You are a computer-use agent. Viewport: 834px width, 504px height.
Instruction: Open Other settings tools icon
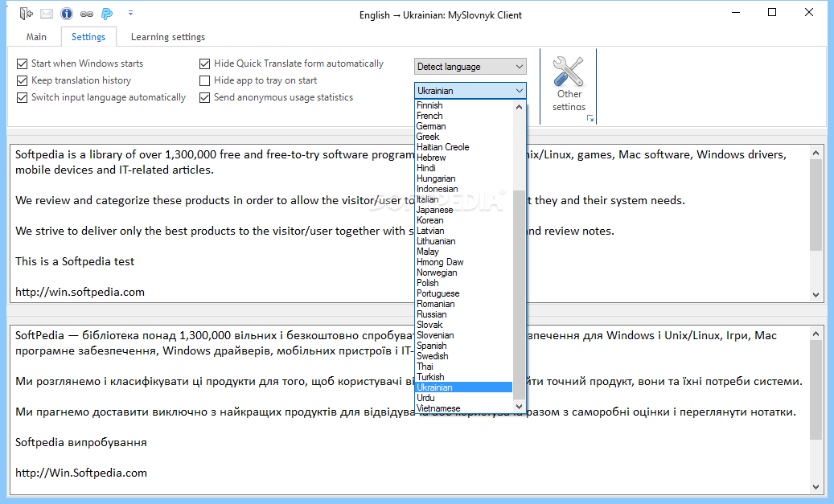pyautogui.click(x=568, y=72)
